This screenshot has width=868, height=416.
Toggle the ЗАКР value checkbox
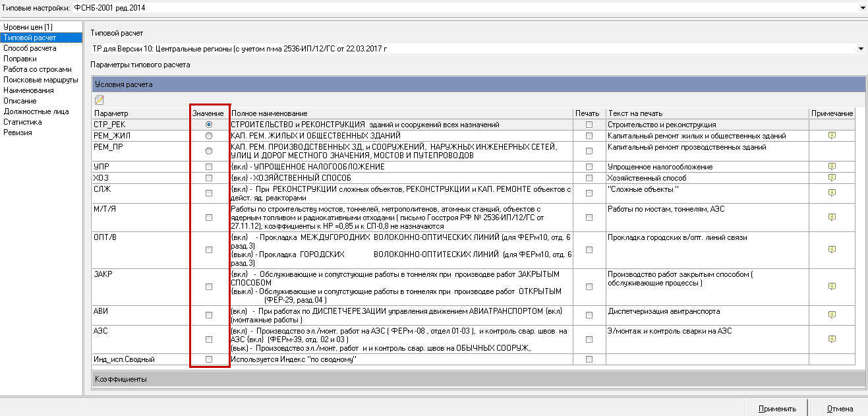[209, 287]
